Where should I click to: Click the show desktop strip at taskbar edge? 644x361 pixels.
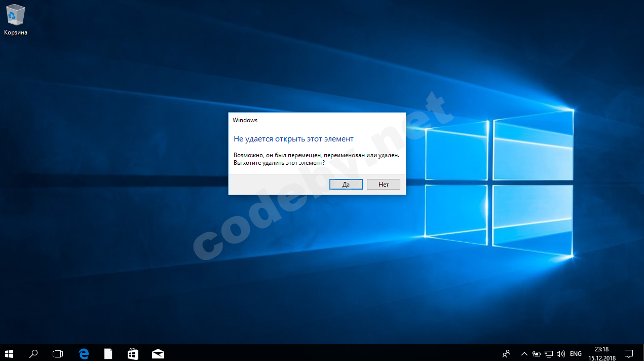click(x=642, y=353)
